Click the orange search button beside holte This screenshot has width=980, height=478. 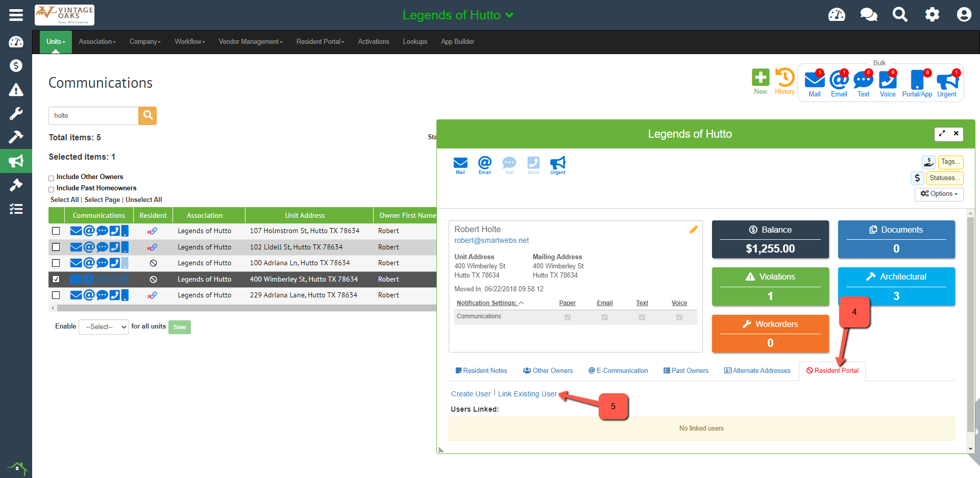click(148, 115)
